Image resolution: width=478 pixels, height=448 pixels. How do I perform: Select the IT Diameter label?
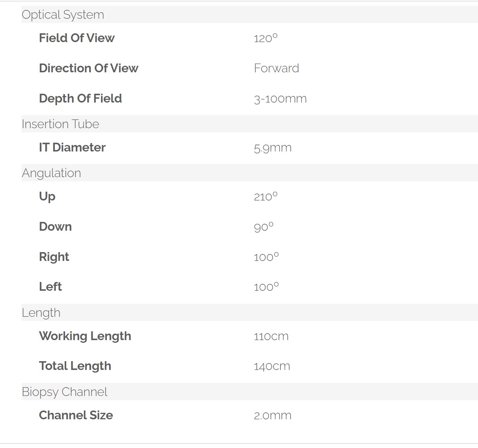pyautogui.click(x=72, y=147)
